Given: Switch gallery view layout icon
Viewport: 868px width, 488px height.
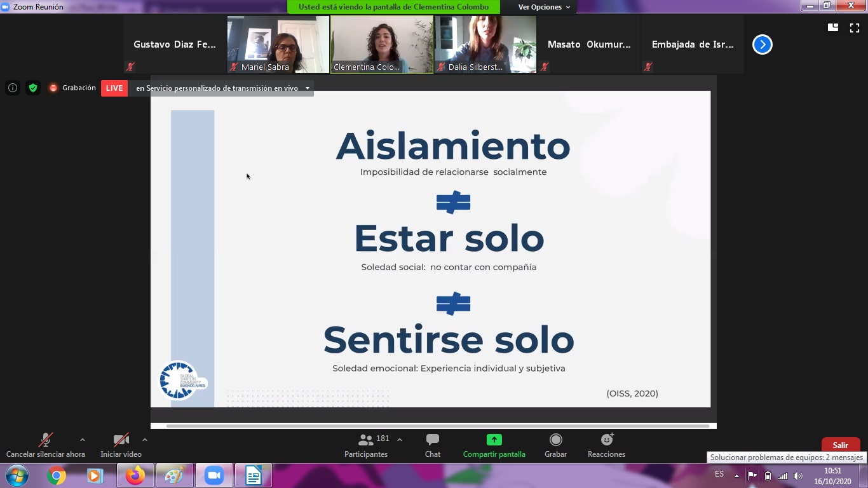Looking at the screenshot, I should (832, 27).
